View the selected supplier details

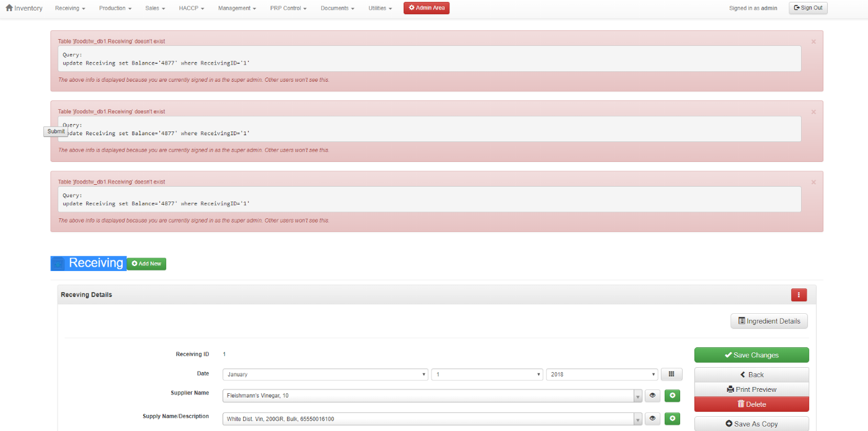coord(652,396)
